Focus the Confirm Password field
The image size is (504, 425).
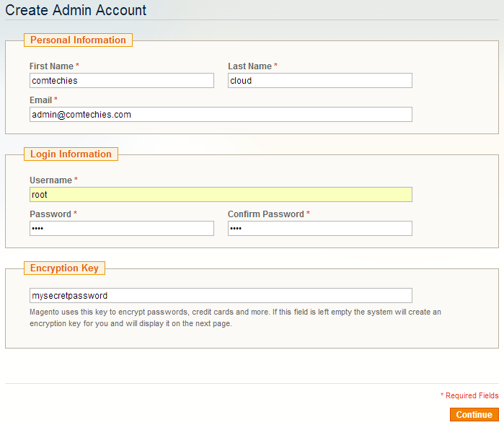coord(319,229)
